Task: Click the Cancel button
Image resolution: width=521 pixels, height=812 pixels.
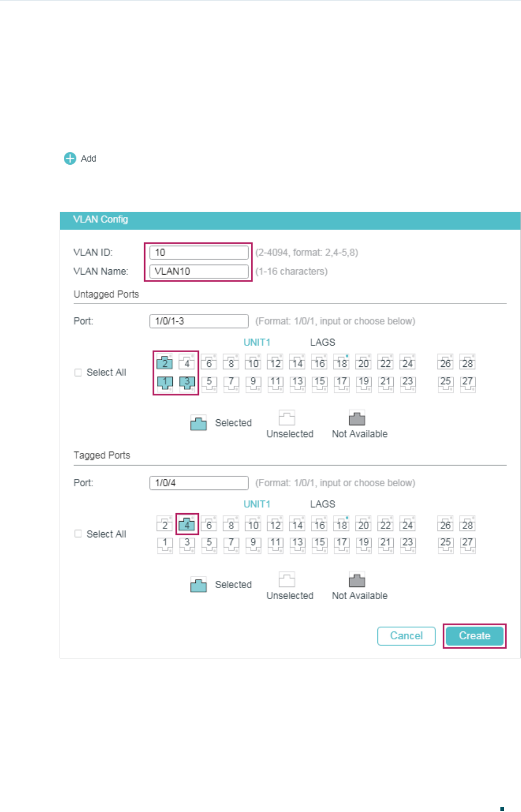Action: tap(406, 636)
